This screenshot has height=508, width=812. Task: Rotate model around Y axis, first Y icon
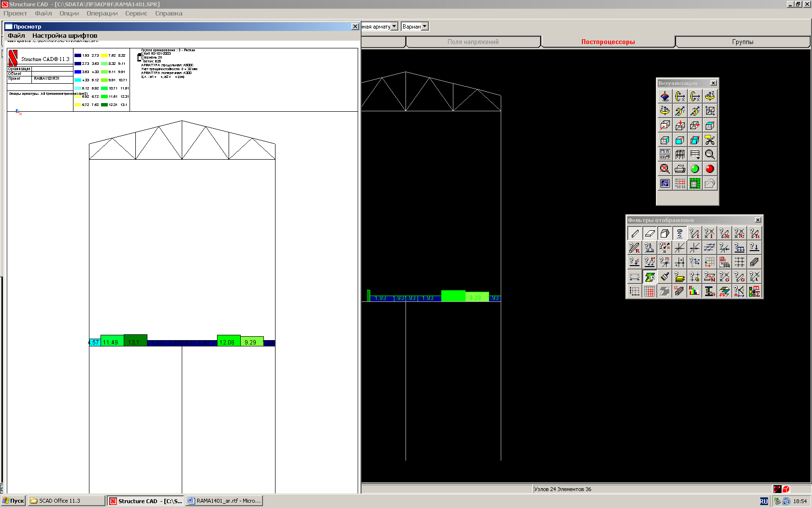coord(680,111)
